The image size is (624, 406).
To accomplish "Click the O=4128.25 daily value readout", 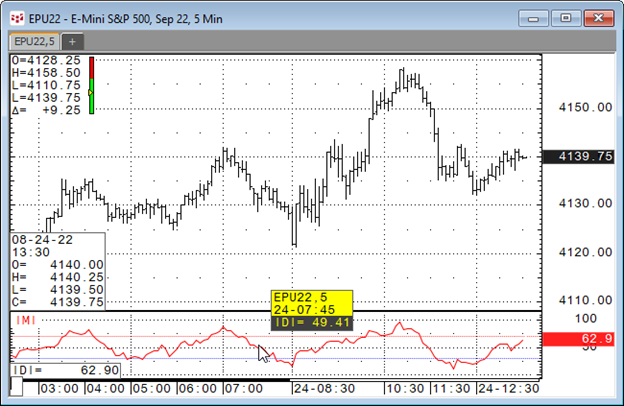I will point(47,60).
